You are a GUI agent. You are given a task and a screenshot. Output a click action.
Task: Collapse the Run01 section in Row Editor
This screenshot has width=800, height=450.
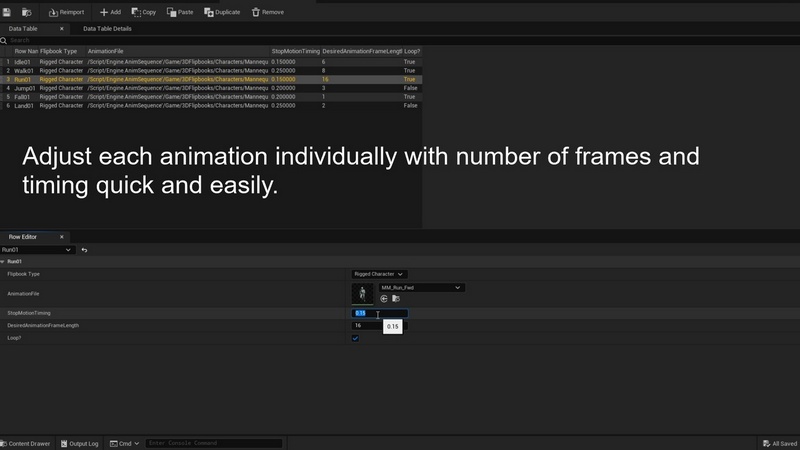click(x=3, y=261)
